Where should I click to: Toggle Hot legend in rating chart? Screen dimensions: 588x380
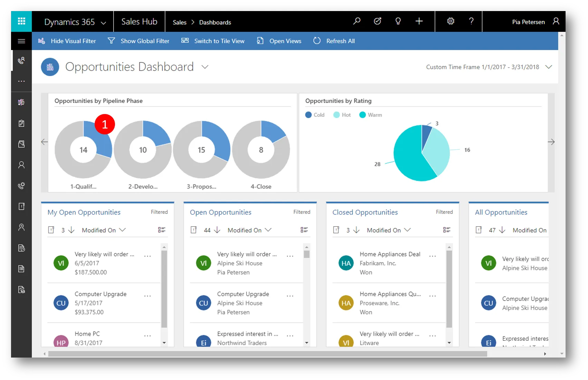[342, 115]
